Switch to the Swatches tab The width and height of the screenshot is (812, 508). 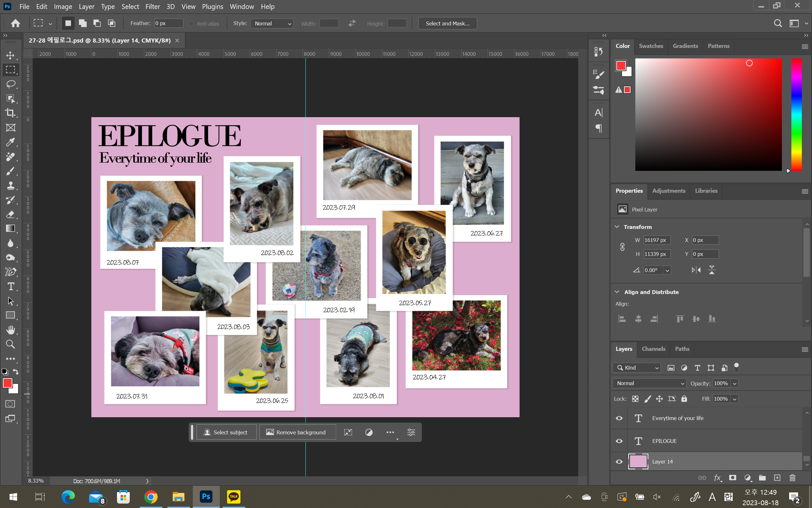point(651,46)
